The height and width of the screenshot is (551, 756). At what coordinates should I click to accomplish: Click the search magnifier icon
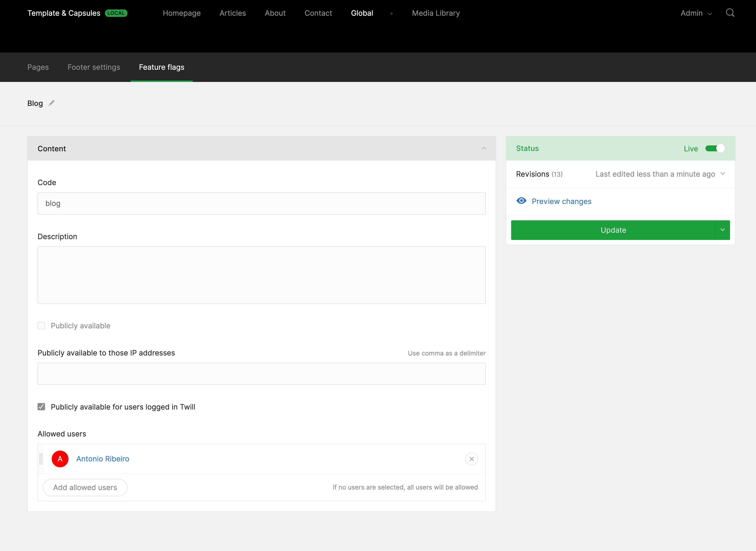(730, 13)
